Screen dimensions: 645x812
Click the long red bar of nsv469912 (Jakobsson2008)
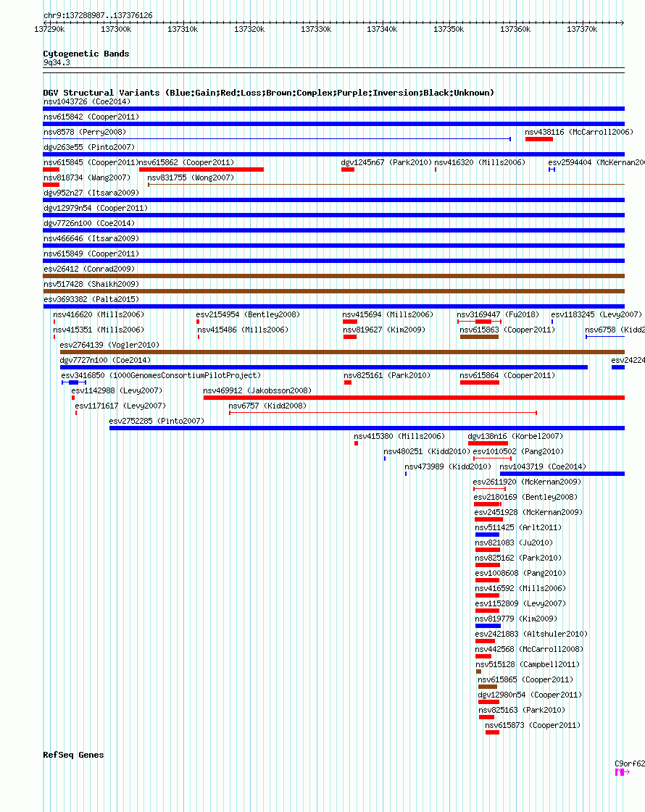coord(414,398)
